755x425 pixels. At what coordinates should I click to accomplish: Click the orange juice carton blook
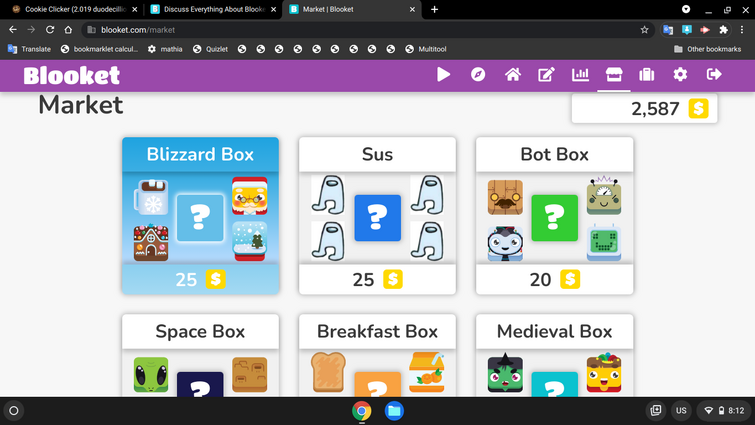pos(427,372)
